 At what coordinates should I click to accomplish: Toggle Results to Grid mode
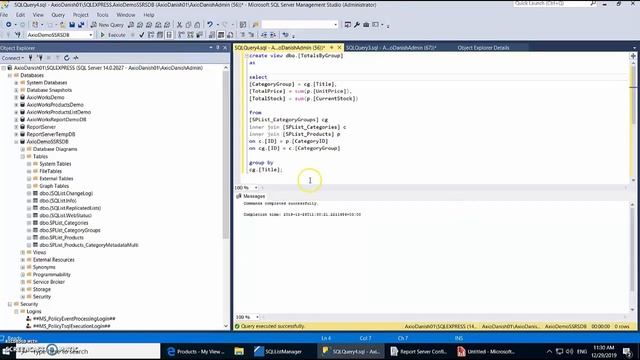[x=221, y=35]
